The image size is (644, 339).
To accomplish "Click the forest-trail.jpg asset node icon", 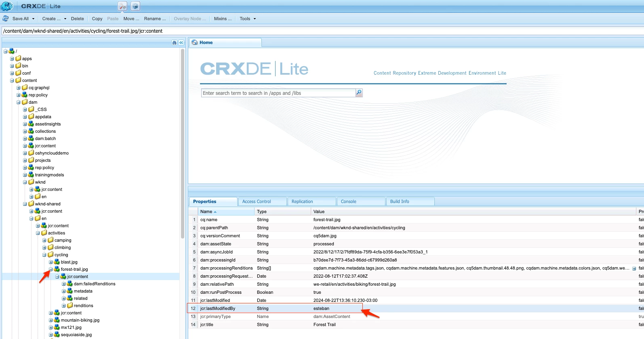I will coord(57,269).
